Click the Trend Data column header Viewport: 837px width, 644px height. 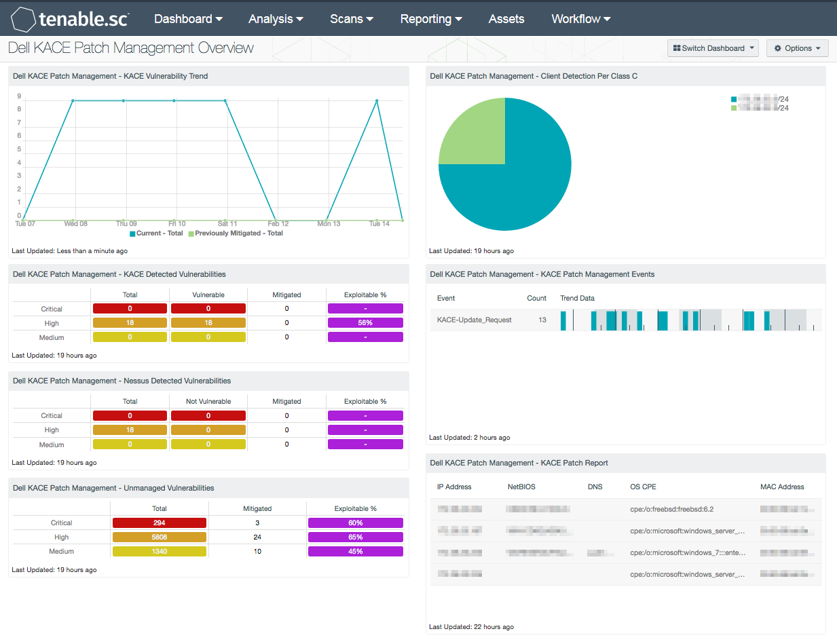tap(577, 298)
